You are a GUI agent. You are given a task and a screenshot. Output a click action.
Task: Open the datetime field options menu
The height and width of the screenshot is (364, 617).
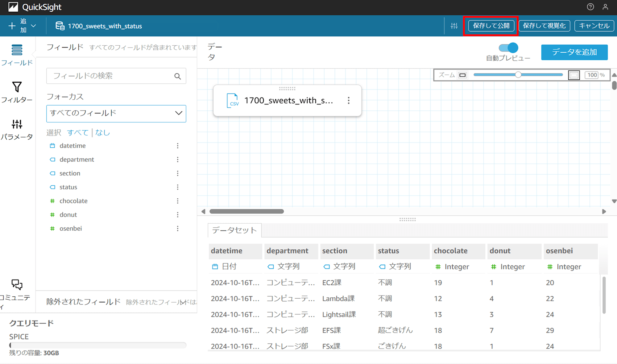178,146
